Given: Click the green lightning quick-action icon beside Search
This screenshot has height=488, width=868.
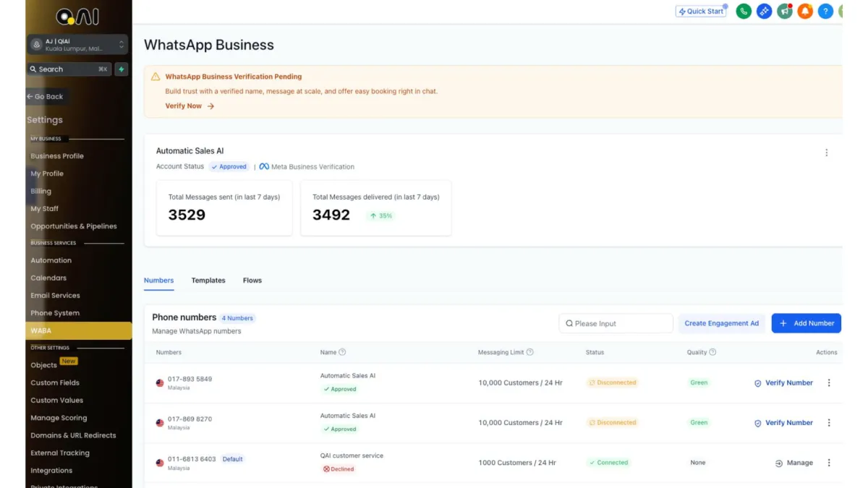Looking at the screenshot, I should click(122, 69).
